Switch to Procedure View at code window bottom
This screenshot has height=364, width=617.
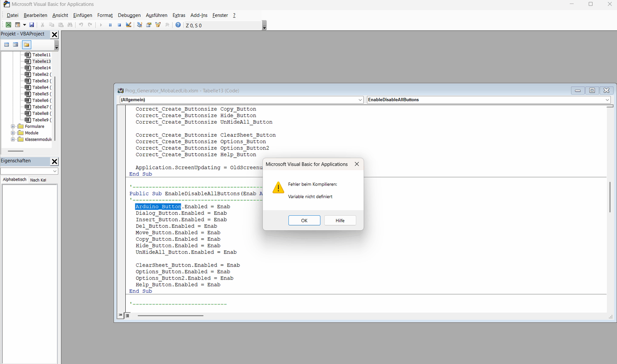(121, 315)
